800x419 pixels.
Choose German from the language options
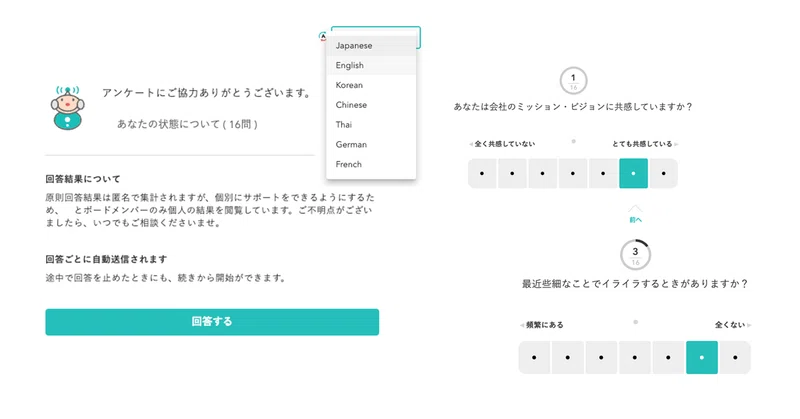(371, 144)
